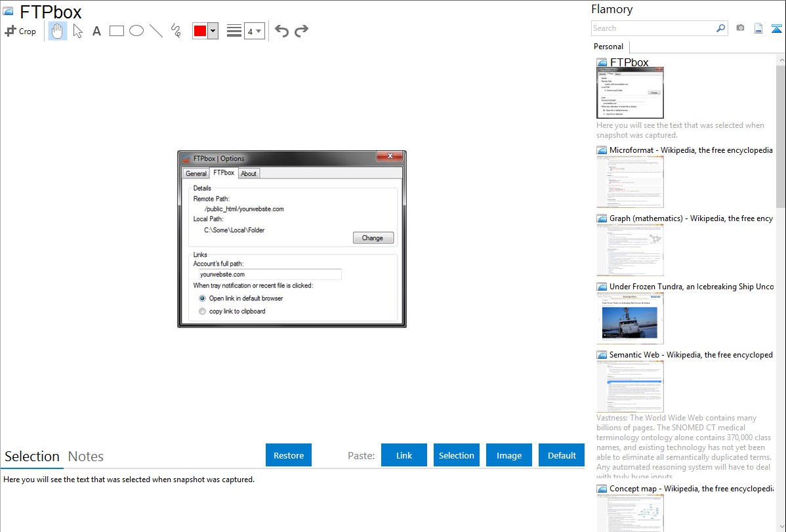Switch to the Selection tab
The width and height of the screenshot is (786, 532).
[31, 457]
